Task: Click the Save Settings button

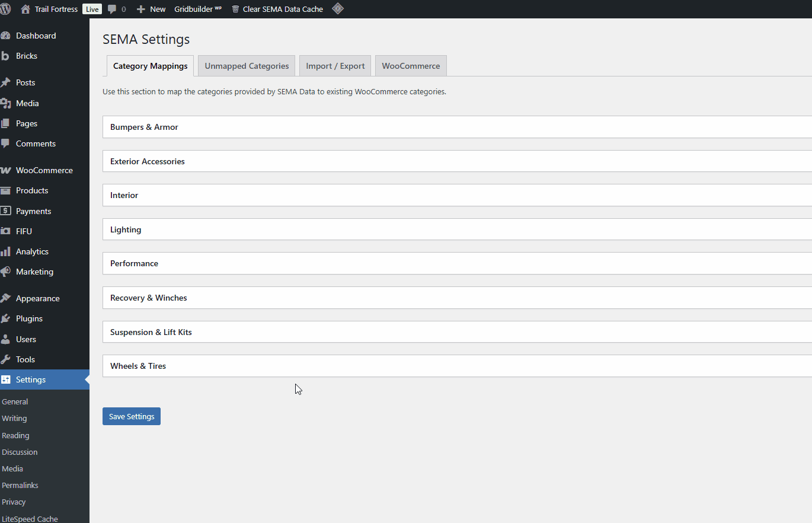Action: pyautogui.click(x=131, y=416)
